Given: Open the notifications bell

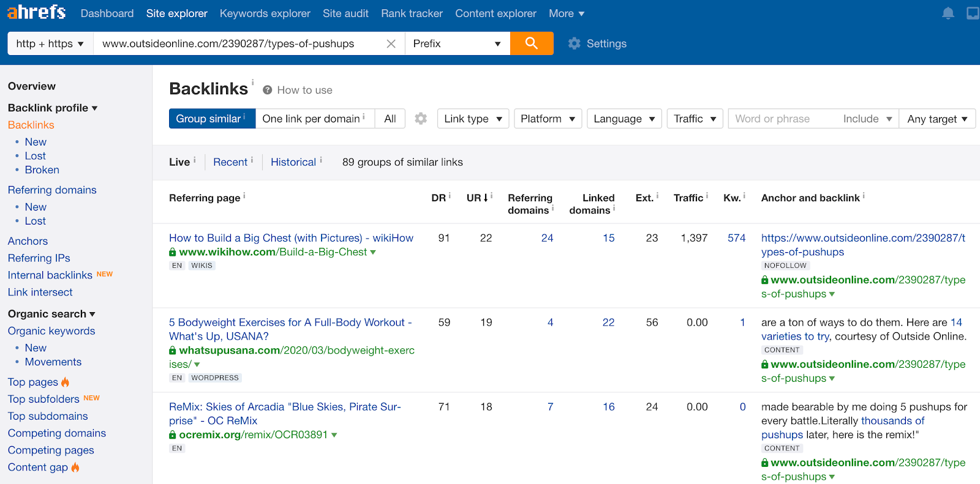Looking at the screenshot, I should (948, 13).
